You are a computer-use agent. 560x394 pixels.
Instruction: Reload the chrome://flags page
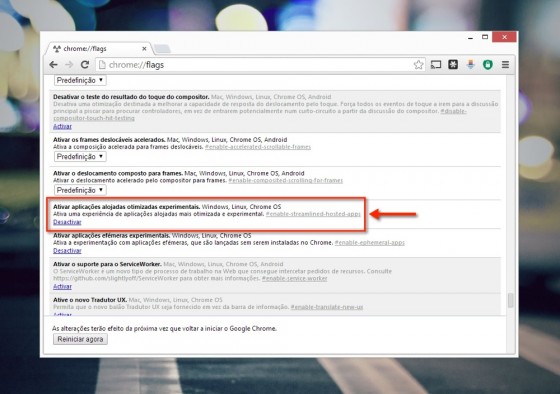(85, 65)
